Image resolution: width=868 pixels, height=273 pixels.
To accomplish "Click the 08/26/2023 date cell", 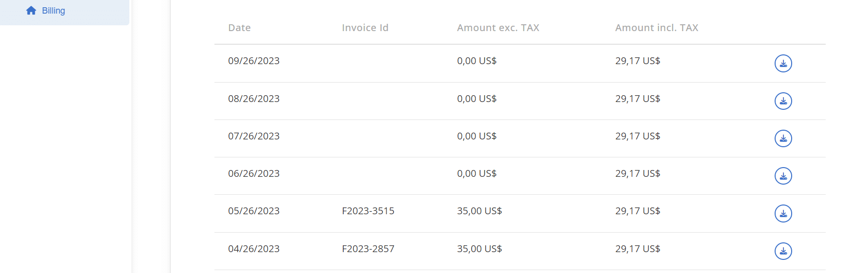I will (254, 99).
